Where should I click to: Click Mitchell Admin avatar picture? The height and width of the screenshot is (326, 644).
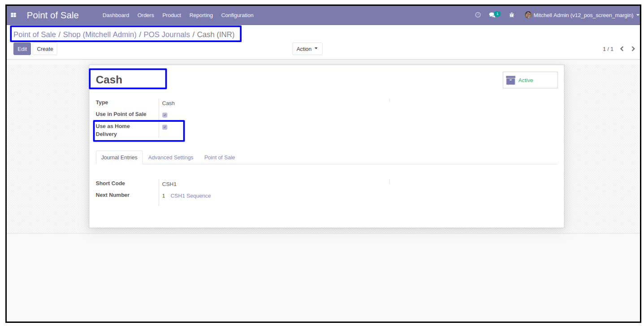pyautogui.click(x=528, y=15)
